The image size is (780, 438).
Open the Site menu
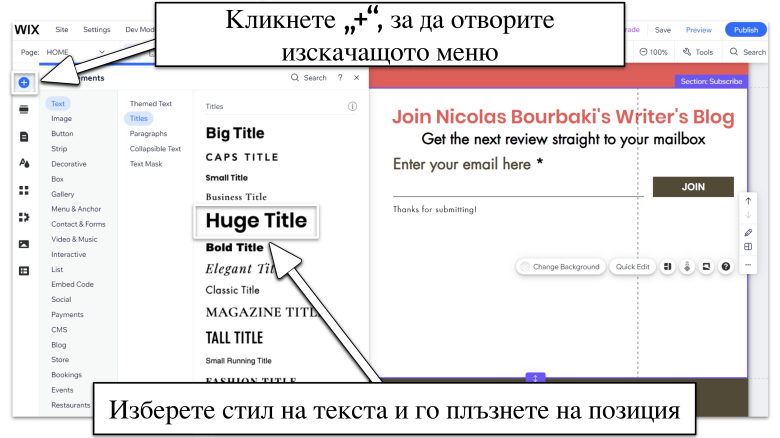point(62,30)
